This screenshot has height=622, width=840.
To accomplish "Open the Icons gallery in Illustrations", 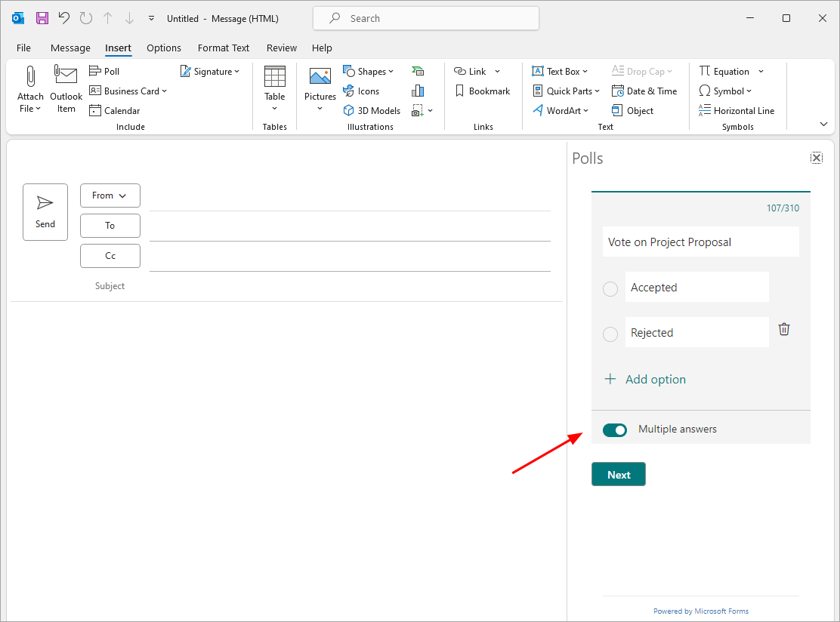I will (x=361, y=91).
